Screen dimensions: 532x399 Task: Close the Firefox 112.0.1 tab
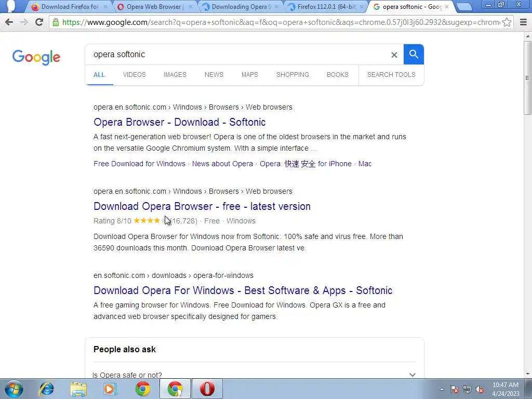click(x=362, y=7)
